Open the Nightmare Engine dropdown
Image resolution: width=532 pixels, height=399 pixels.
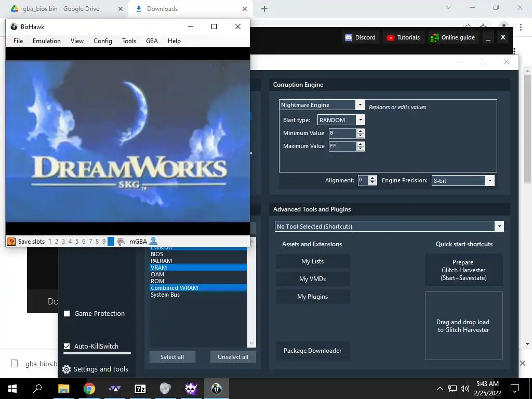click(x=361, y=105)
